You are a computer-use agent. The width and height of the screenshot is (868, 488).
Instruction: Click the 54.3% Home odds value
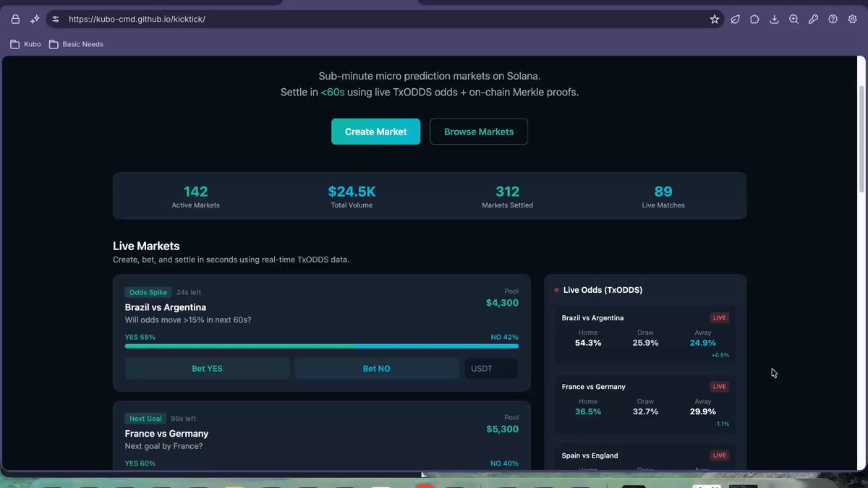click(x=588, y=343)
